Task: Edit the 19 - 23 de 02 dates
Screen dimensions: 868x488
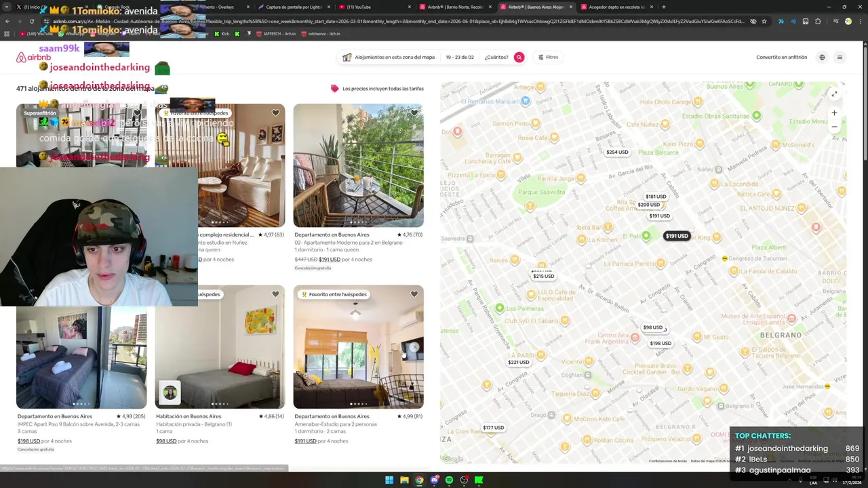Action: click(x=460, y=57)
